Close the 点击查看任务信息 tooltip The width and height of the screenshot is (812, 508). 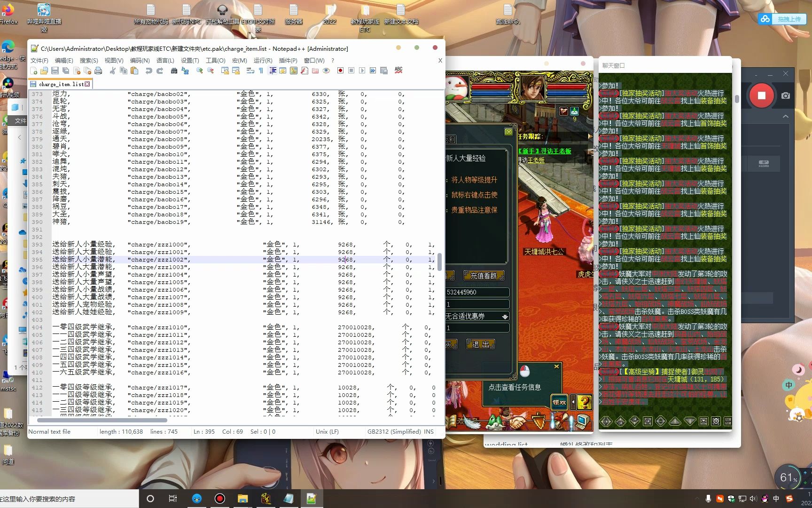click(556, 366)
